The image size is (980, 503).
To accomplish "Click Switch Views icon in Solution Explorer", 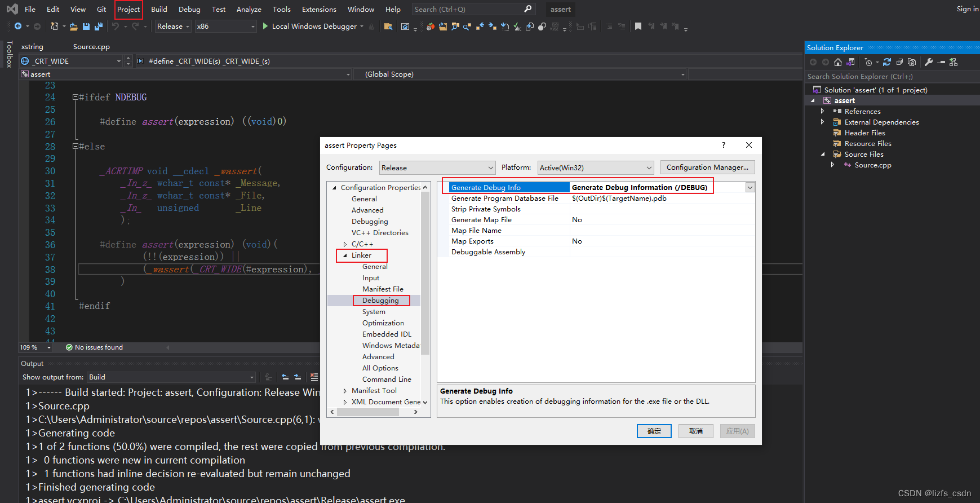I will [x=850, y=62].
